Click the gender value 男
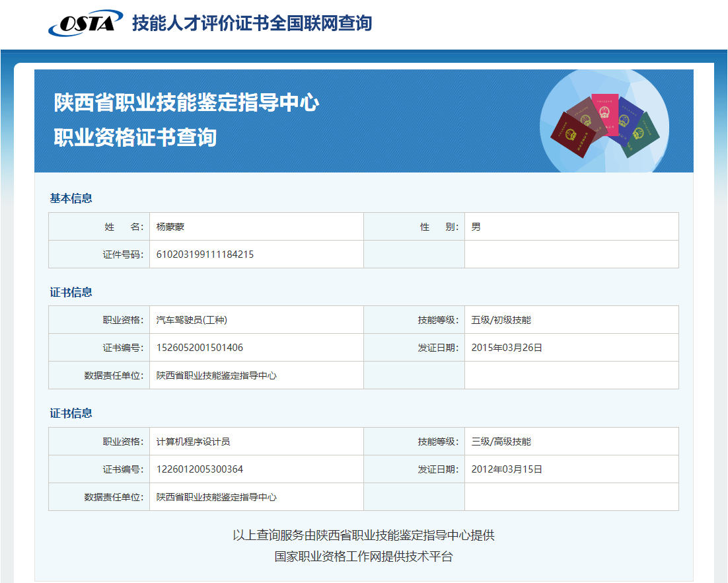 click(x=477, y=225)
